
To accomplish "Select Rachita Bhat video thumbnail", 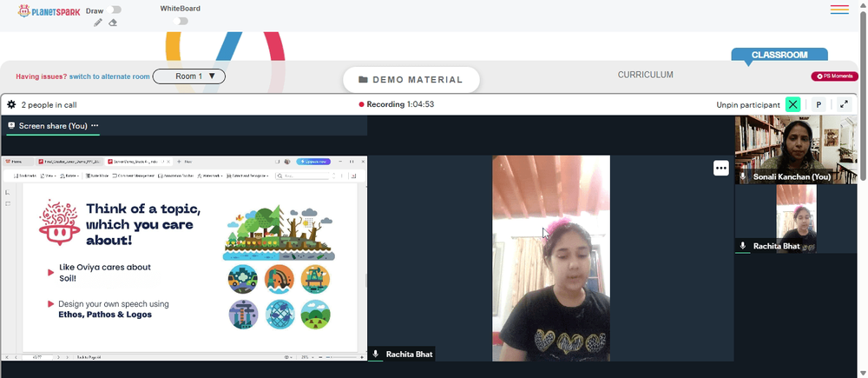I will pos(796,219).
